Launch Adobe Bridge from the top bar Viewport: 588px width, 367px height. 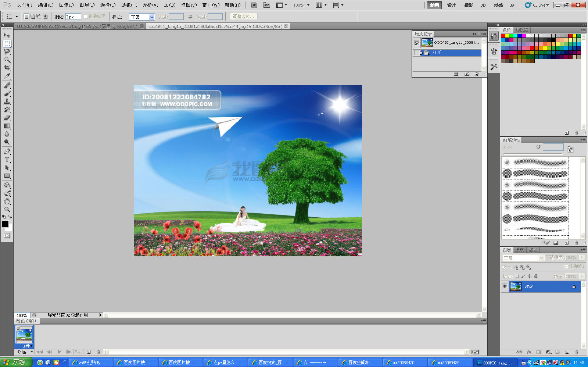click(x=254, y=5)
